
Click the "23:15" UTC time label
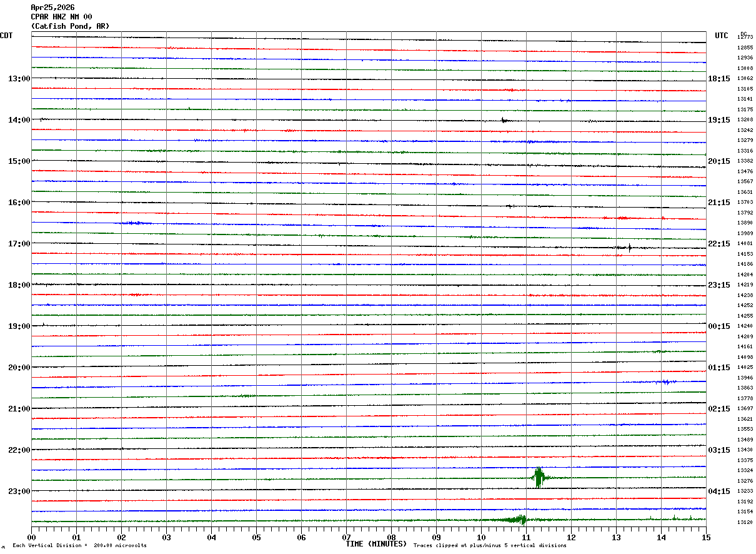click(719, 285)
